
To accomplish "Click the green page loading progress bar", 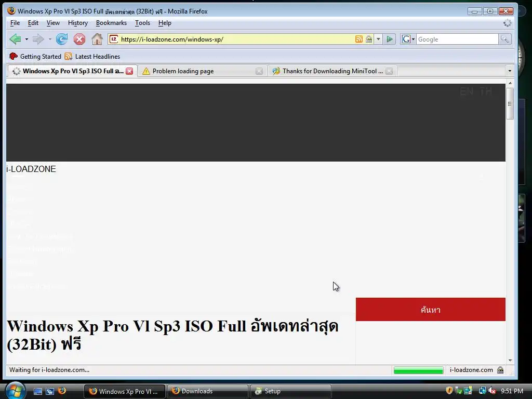I will (418, 370).
